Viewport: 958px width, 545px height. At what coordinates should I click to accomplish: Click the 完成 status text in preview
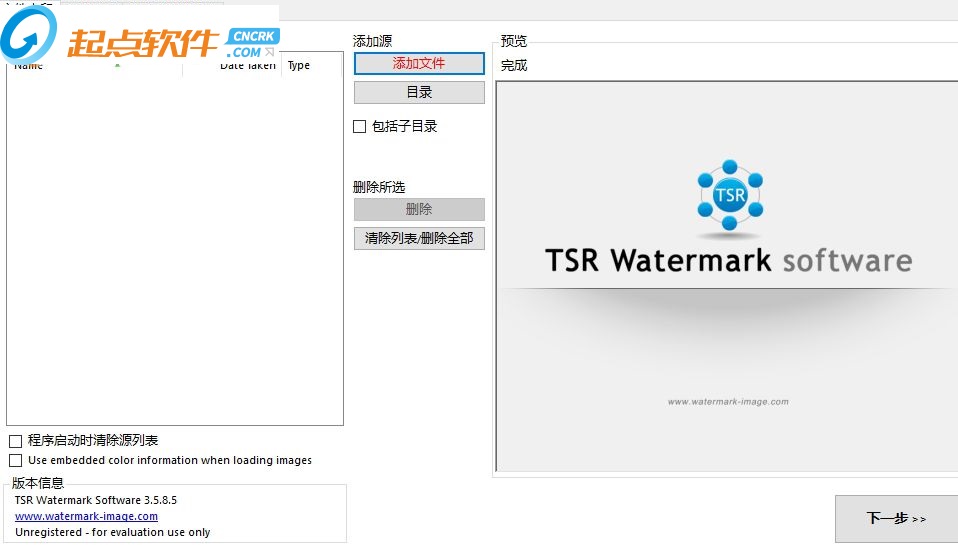click(x=514, y=65)
